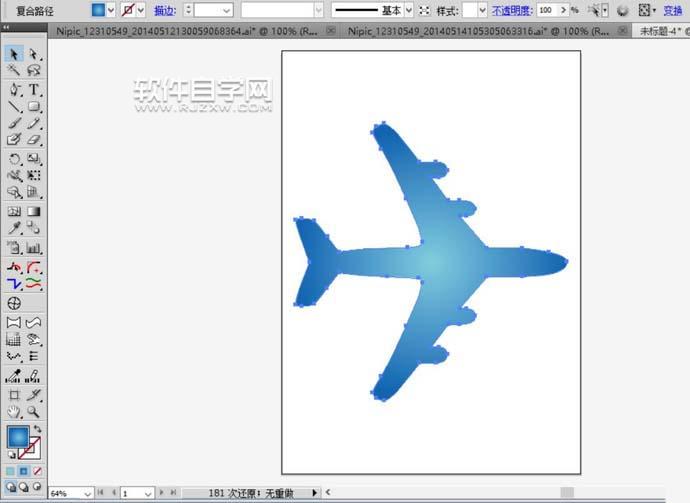Select the Lasso tool
690x503 pixels.
tap(33, 70)
